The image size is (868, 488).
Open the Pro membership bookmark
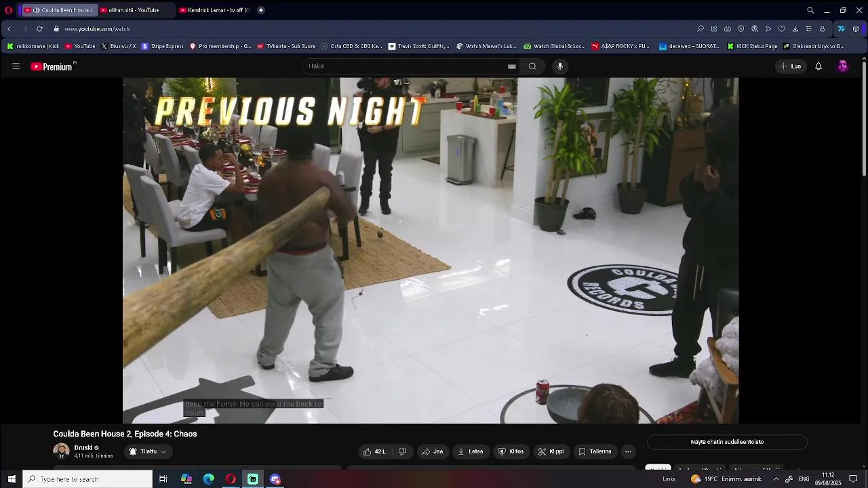(220, 47)
